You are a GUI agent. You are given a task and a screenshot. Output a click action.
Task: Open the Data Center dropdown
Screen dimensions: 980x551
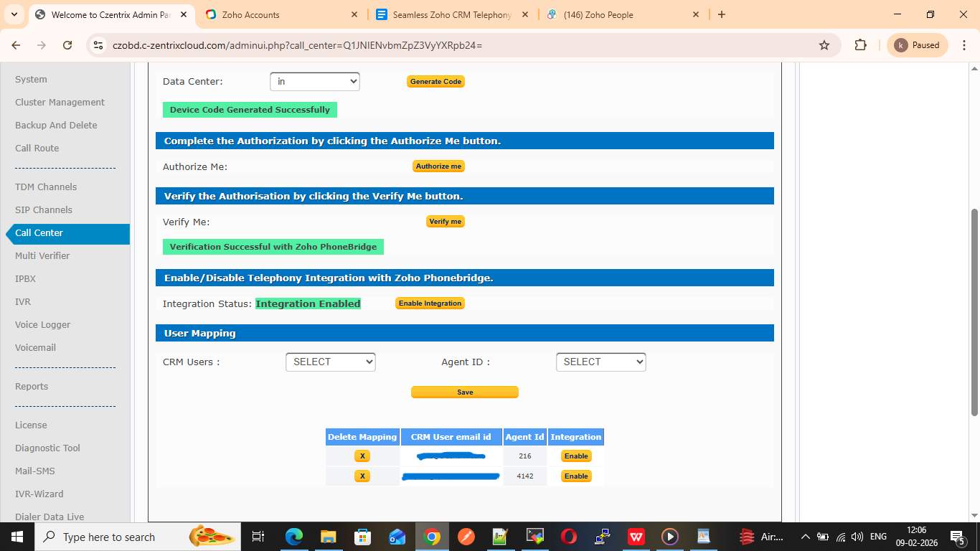[314, 82]
